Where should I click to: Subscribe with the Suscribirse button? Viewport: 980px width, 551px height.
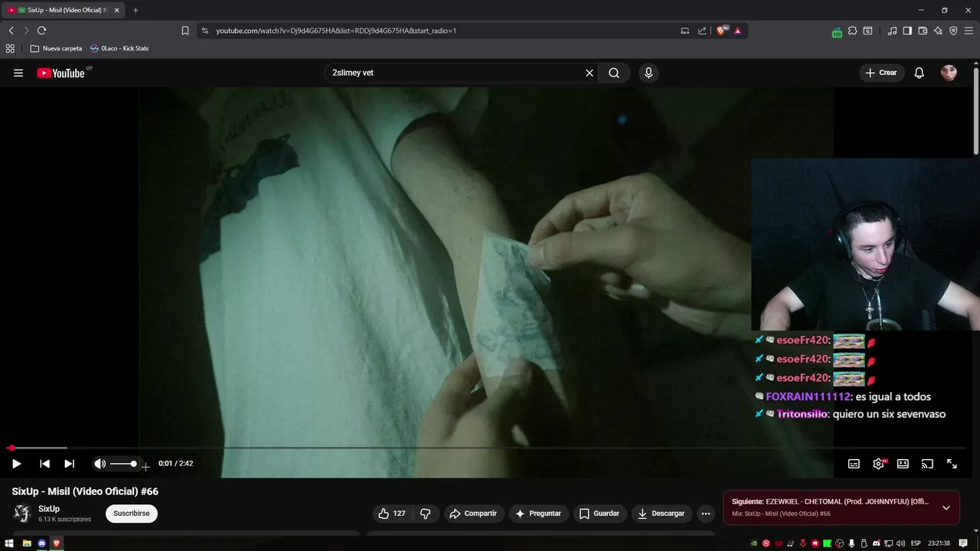click(132, 514)
